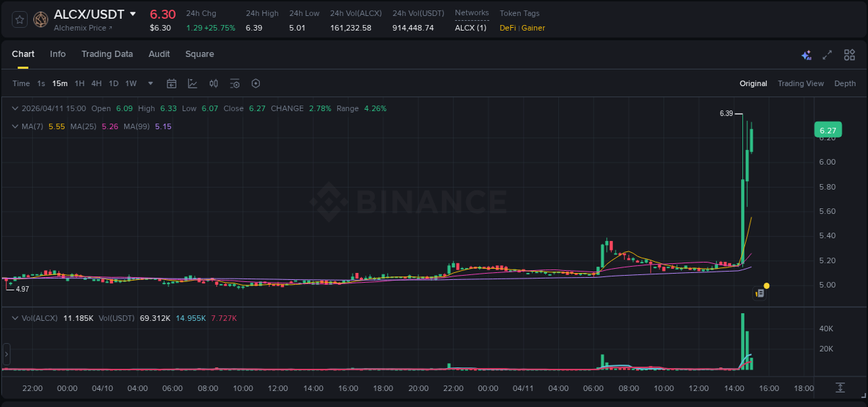The image size is (868, 407).
Task: Collapse the Vol(ALCX) indicator chevron
Action: pos(15,318)
